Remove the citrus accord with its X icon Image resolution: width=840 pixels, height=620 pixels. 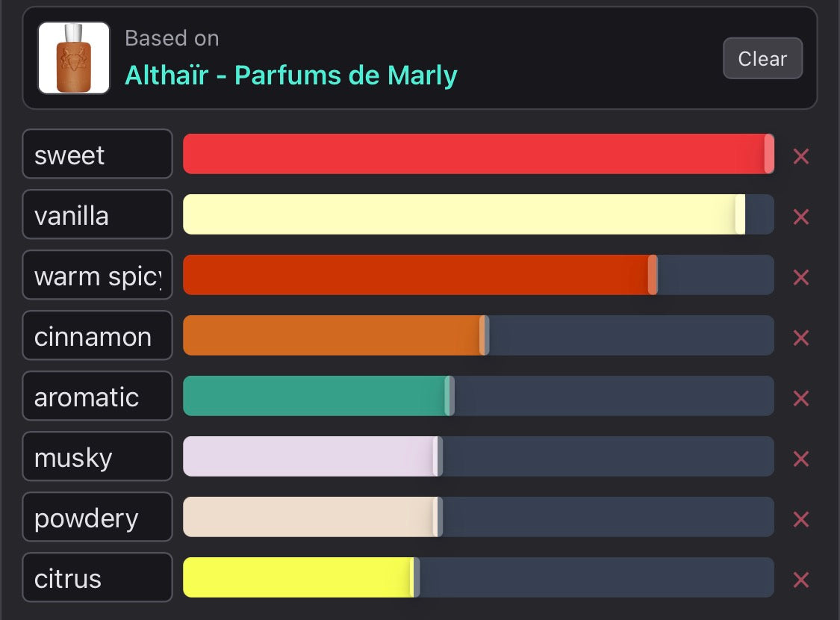coord(801,580)
